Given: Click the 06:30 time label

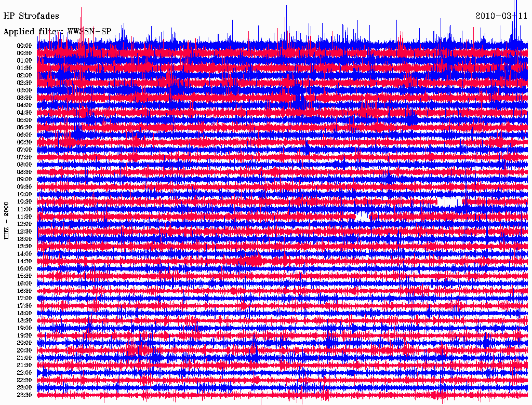Looking at the screenshot, I should click(24, 142).
